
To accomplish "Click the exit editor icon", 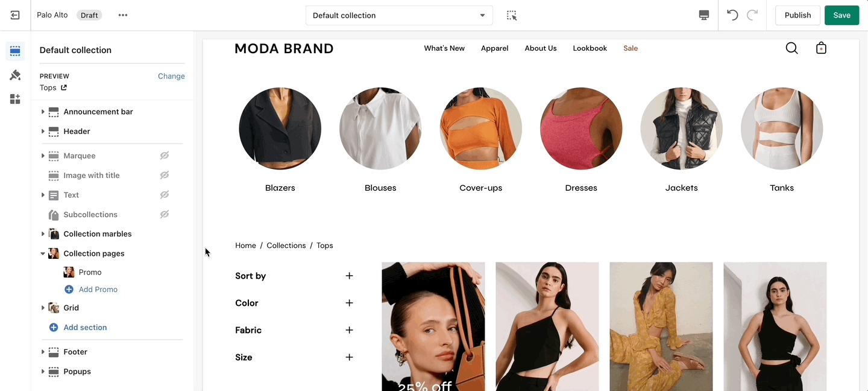I will [15, 15].
